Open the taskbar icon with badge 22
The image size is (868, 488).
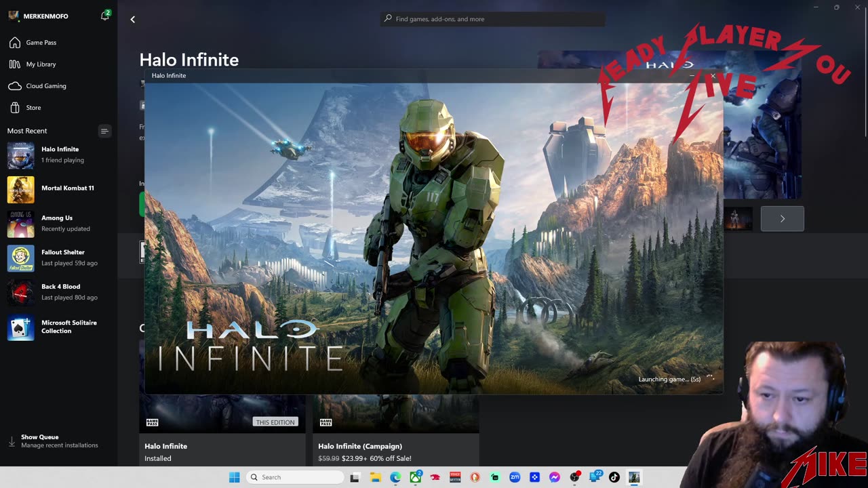tap(595, 477)
